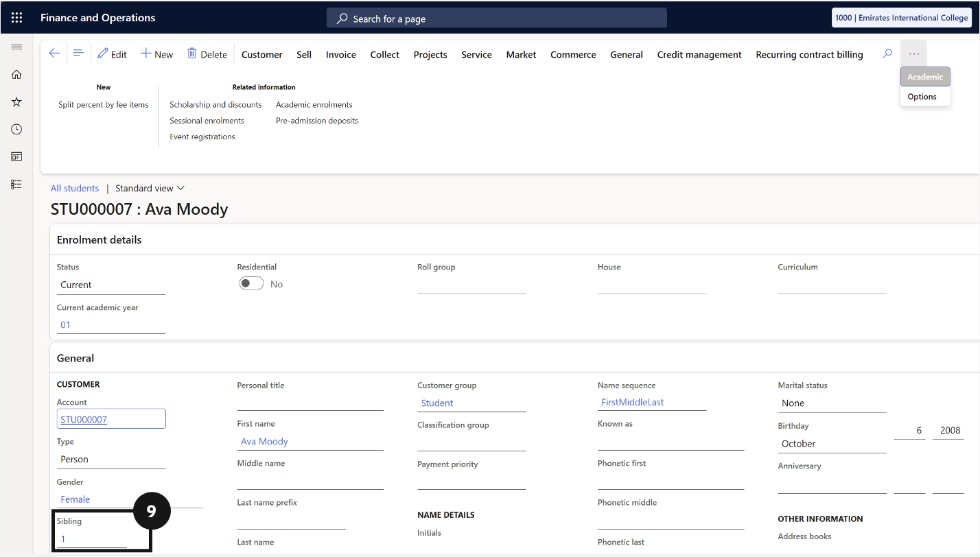Open Academic enrolments

pos(314,104)
